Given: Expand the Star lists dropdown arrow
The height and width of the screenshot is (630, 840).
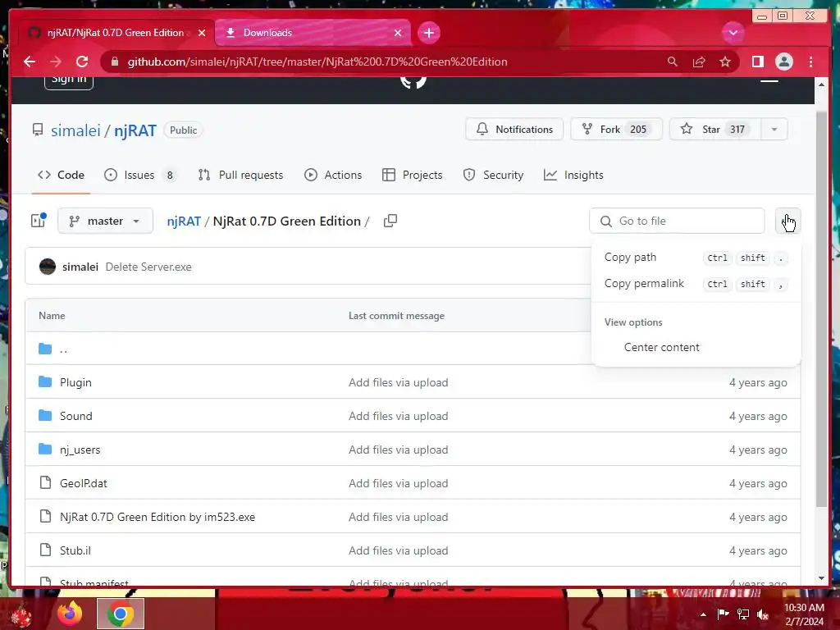Looking at the screenshot, I should click(x=774, y=129).
